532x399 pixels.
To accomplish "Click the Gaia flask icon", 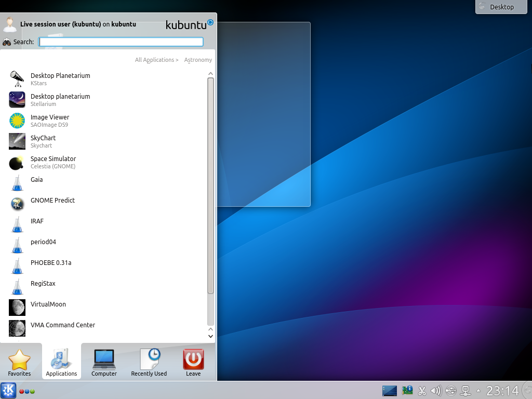I will pyautogui.click(x=17, y=183).
